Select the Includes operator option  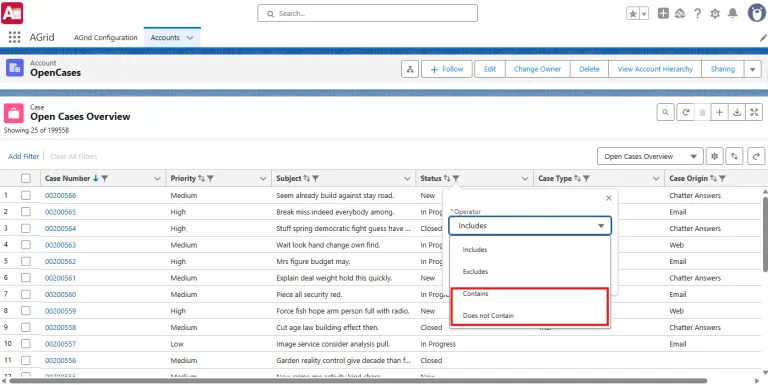pyautogui.click(x=530, y=250)
